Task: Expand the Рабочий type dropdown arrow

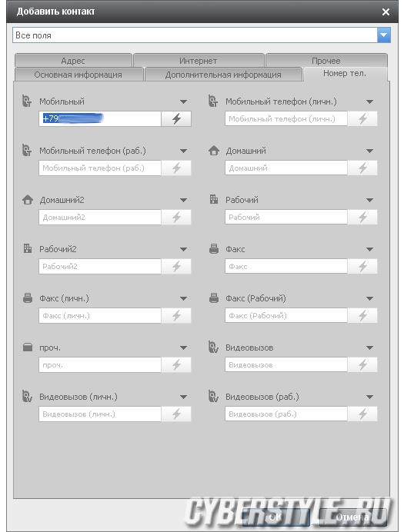Action: (369, 200)
